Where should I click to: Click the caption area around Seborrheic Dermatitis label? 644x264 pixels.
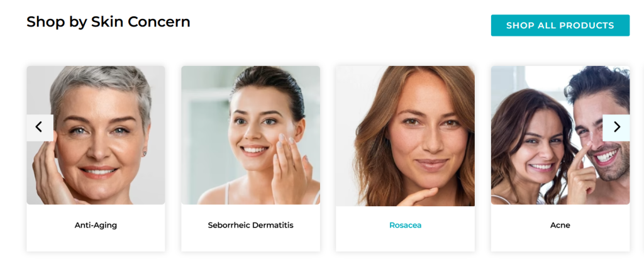point(250,228)
